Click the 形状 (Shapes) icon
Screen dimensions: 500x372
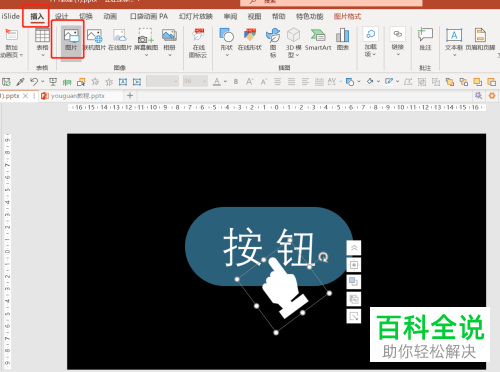227,35
